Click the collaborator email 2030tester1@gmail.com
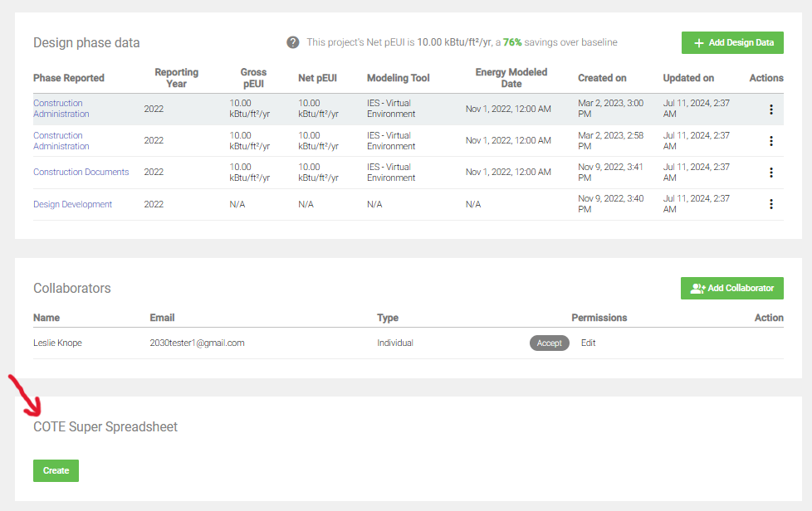The image size is (812, 511). 197,343
